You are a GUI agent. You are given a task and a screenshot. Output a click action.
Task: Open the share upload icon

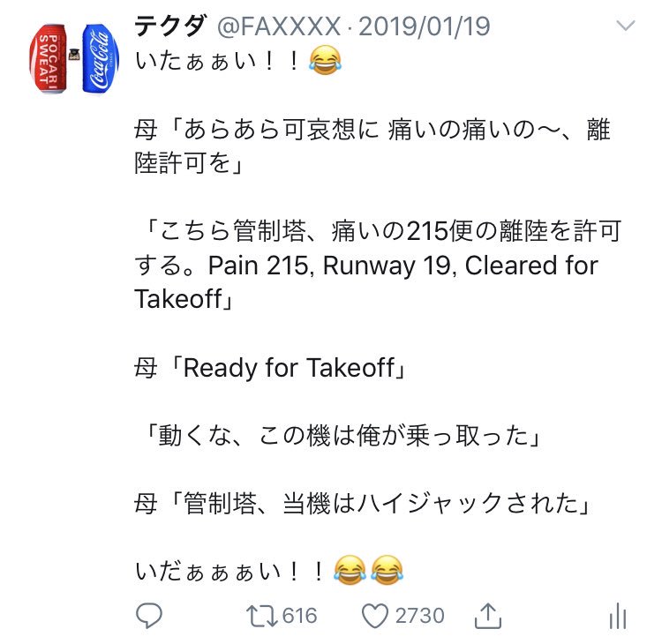coord(487,616)
